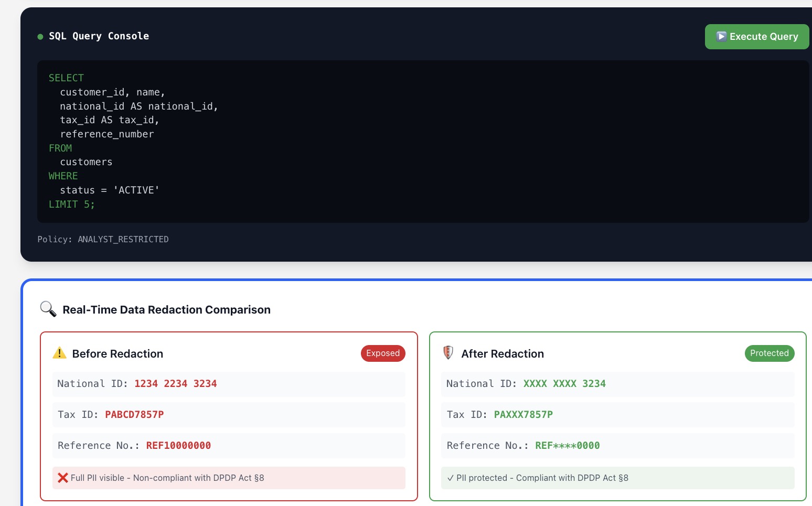Click the redacted Reference No. REF****0000

(568, 446)
